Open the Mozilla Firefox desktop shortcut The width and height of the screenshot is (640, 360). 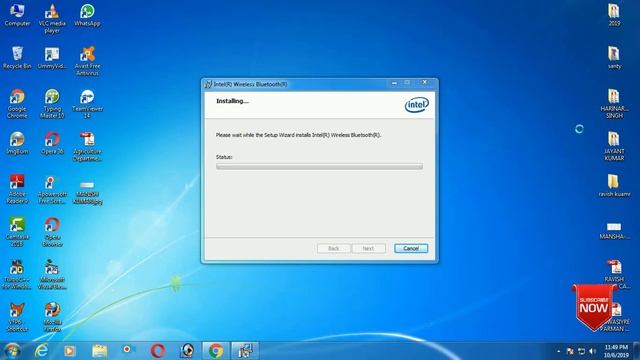52,317
